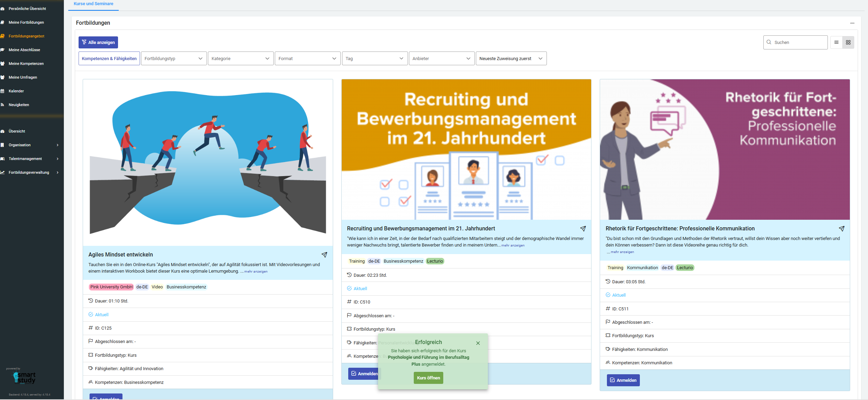Open Kalender from the sidebar

click(16, 91)
